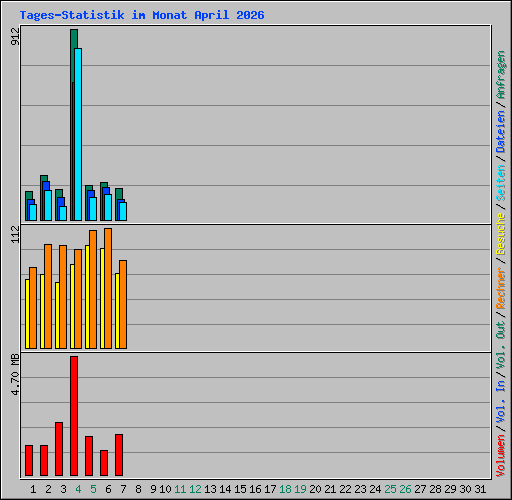Select the 'Seiten' legend label
This screenshot has height=500, width=512.
(x=501, y=183)
